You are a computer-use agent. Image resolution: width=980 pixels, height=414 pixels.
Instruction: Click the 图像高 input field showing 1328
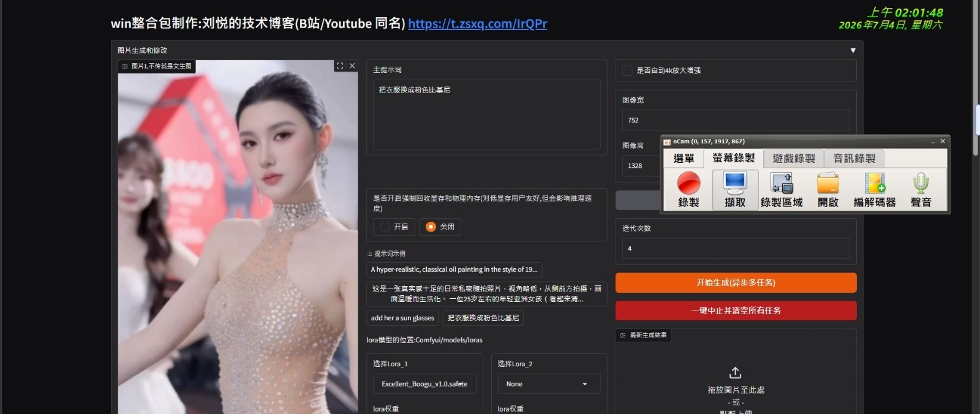coord(640,165)
